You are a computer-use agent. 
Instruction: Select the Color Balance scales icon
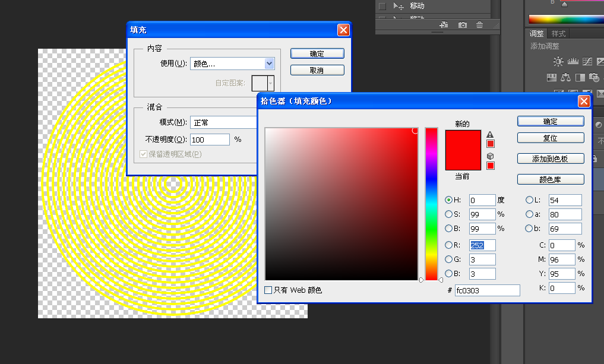click(x=566, y=78)
